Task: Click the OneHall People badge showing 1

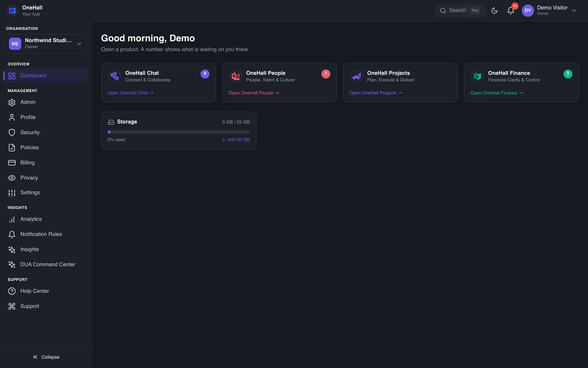Action: (326, 74)
